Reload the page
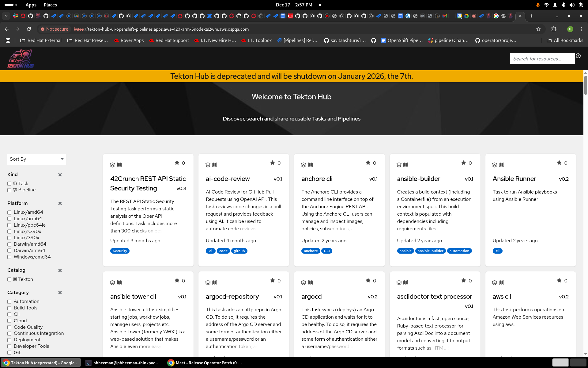The width and height of the screenshot is (588, 368). [29, 29]
